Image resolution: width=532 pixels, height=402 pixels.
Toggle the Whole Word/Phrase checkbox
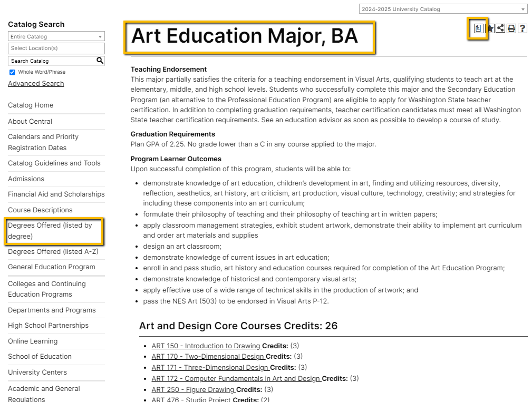(12, 72)
